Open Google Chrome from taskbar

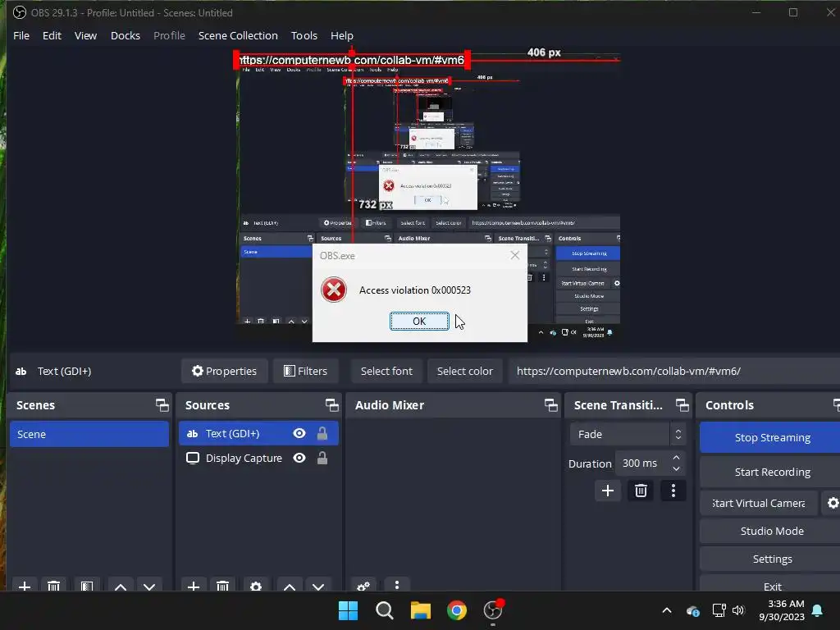pyautogui.click(x=456, y=610)
